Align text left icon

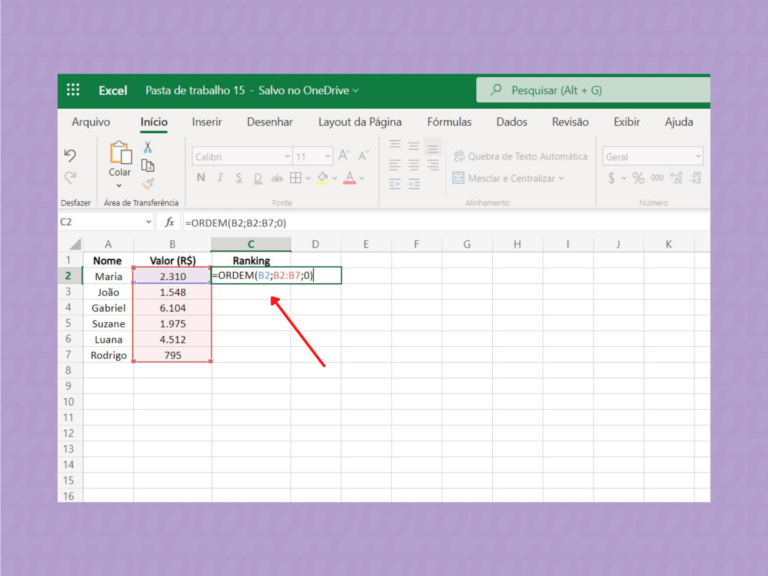point(395,165)
